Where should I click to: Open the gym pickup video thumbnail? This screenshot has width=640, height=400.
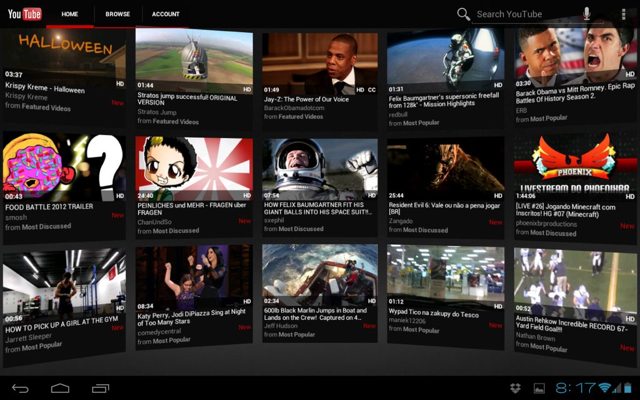click(x=64, y=284)
